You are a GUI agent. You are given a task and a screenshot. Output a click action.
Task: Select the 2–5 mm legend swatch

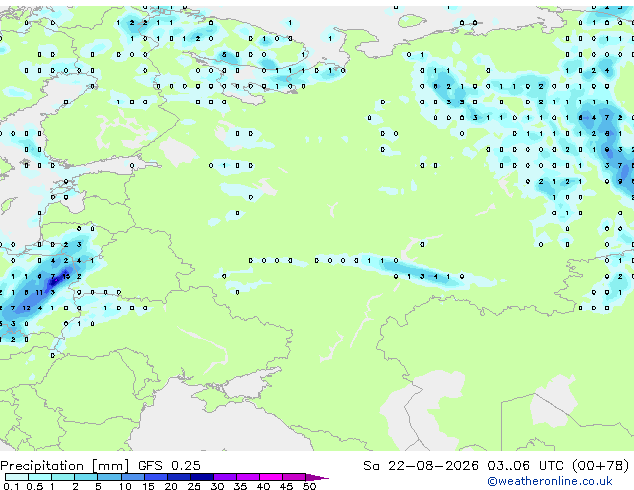point(86,477)
